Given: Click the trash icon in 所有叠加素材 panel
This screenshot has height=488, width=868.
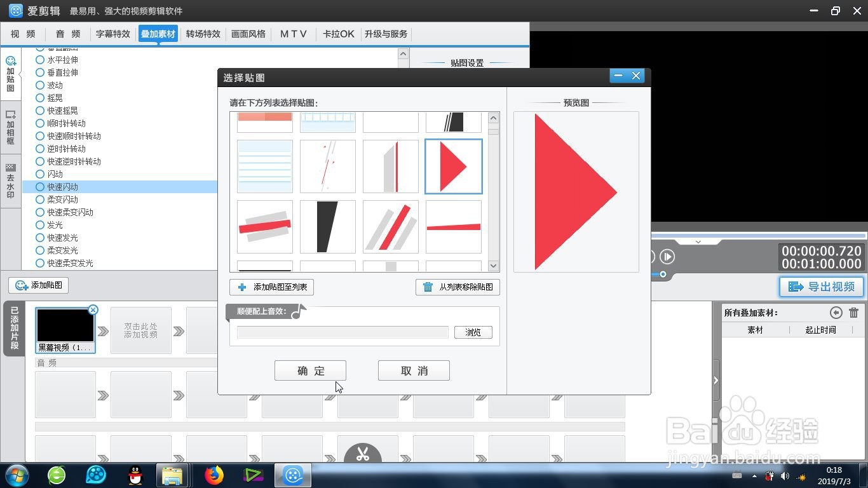Looking at the screenshot, I should (855, 312).
